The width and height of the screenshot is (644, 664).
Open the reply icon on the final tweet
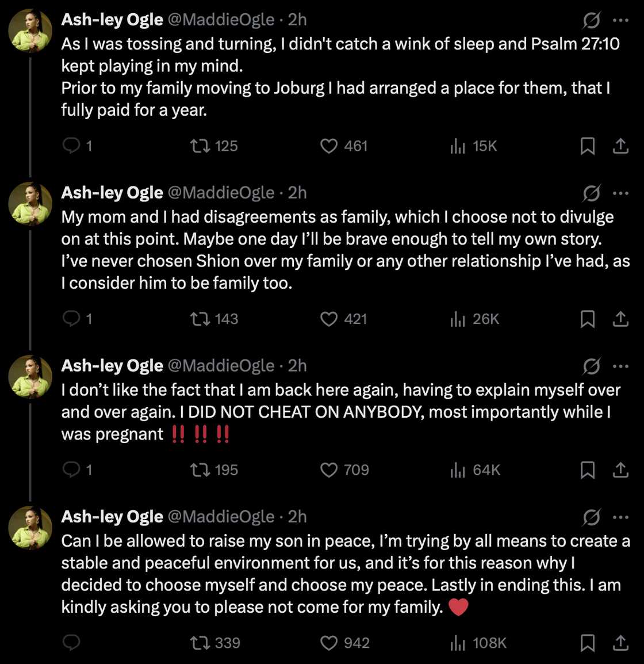tap(71, 643)
